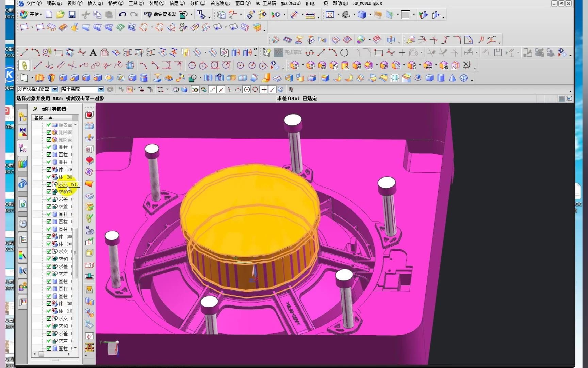Viewport: 588px width, 368px height.
Task: Click the Revolve feature icon
Action: click(51, 78)
